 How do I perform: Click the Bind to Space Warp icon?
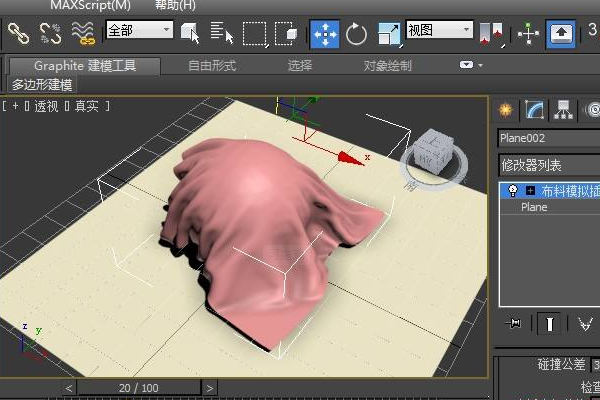[82, 34]
